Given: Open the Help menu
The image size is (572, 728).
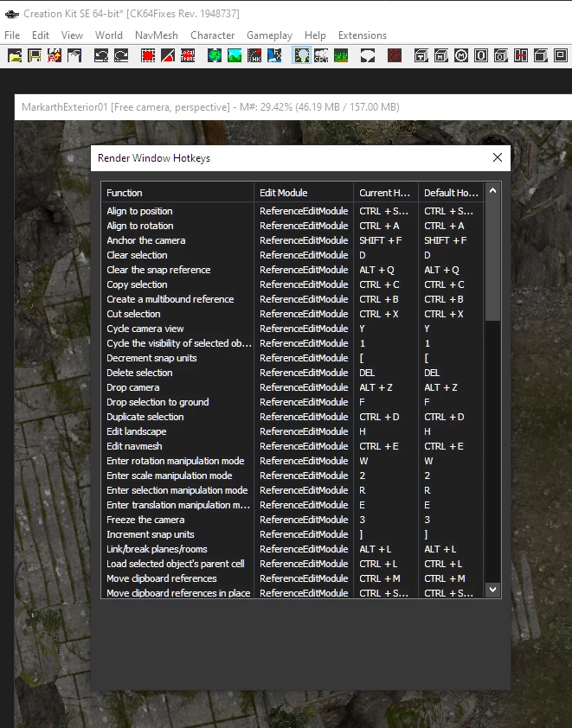Looking at the screenshot, I should [315, 35].
